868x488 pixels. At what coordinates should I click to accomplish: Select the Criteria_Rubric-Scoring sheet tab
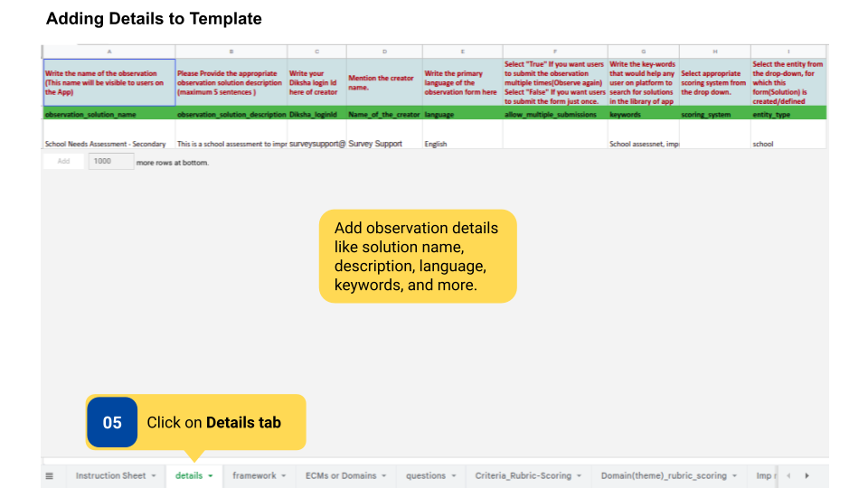[523, 475]
